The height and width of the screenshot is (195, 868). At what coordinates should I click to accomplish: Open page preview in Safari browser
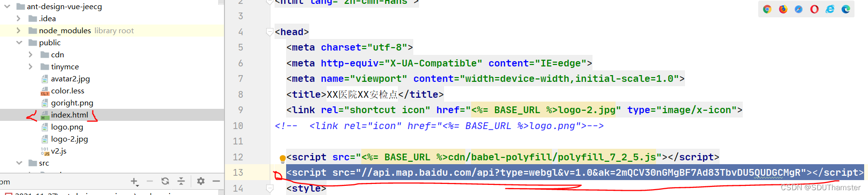(799, 9)
